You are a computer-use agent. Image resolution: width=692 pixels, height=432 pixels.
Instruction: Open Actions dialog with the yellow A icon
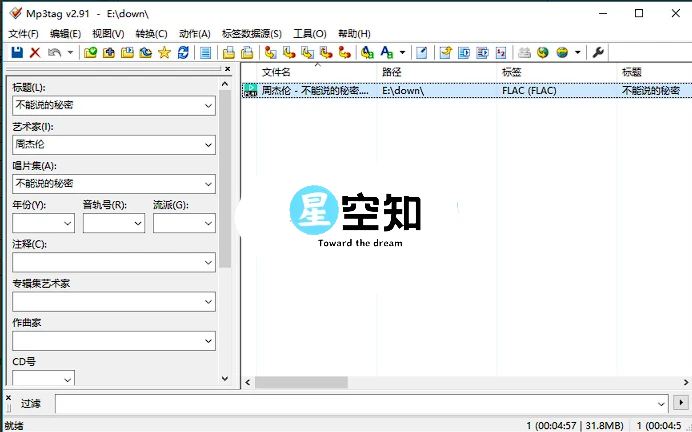coord(367,53)
